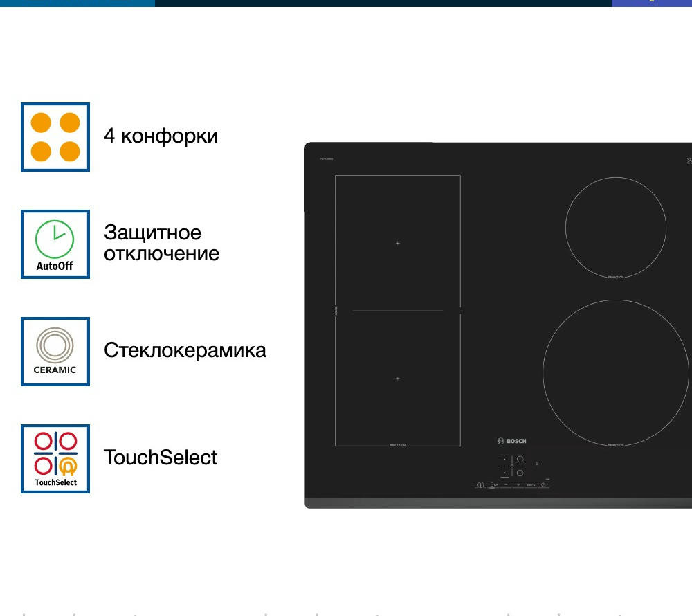692x616 pixels.
Task: Click the light blue segment of top bar
Action: coord(77,3)
